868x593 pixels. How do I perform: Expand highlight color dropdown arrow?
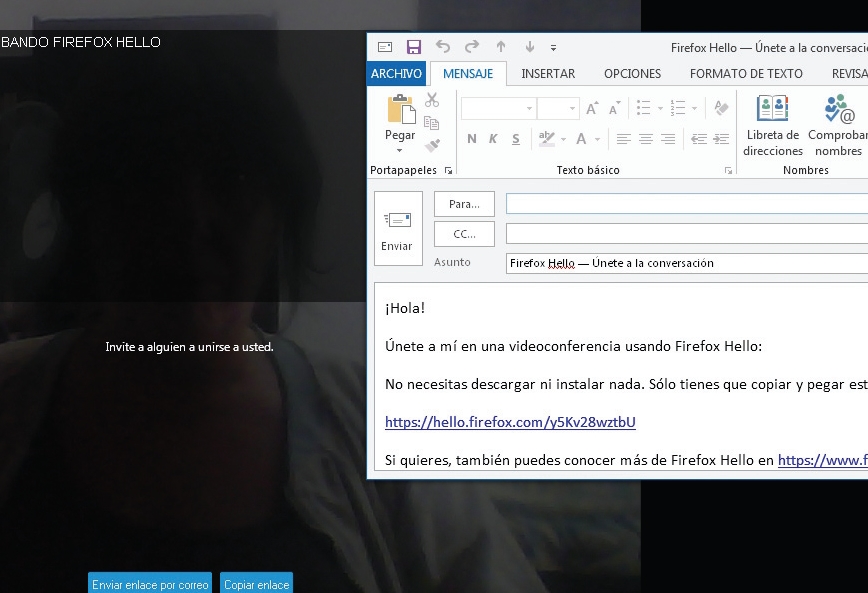coord(563,140)
